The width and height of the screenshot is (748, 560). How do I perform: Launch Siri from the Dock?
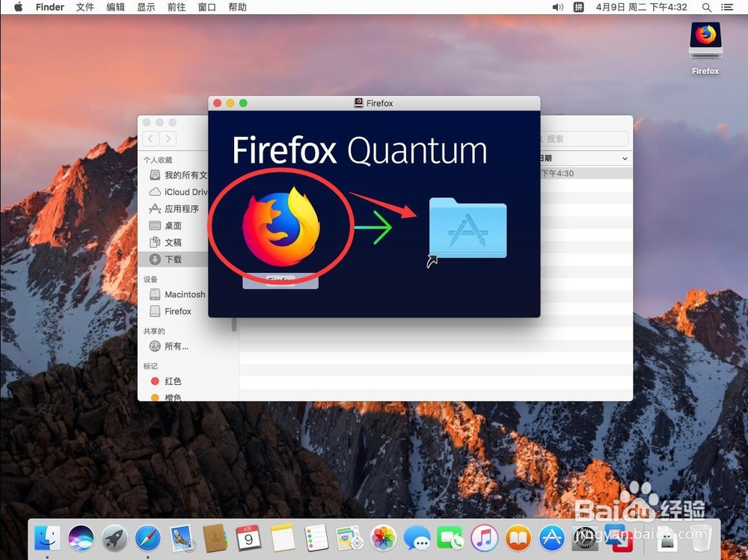pyautogui.click(x=81, y=538)
